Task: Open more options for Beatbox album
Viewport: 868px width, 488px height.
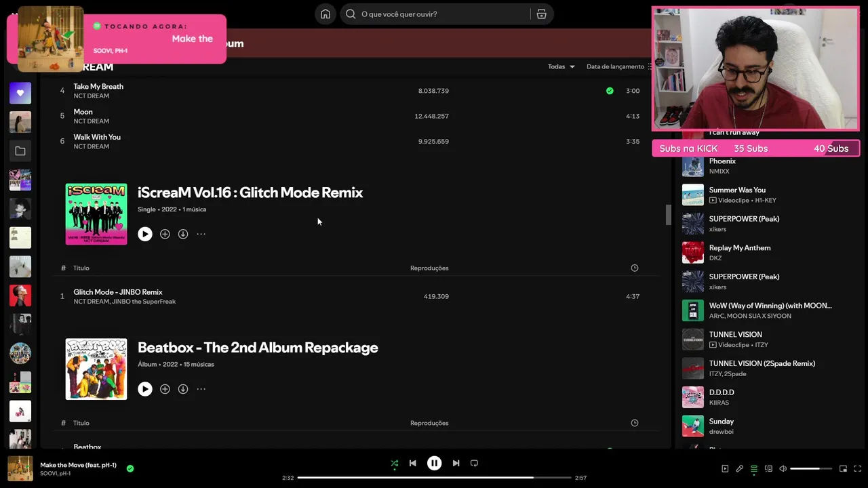Action: click(201, 389)
